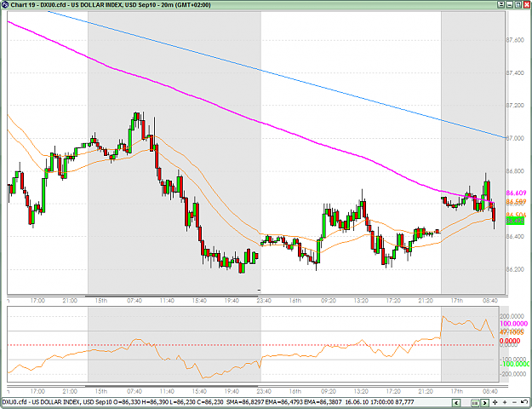Click the EMA=86,3807 value in status bar

click(x=323, y=402)
